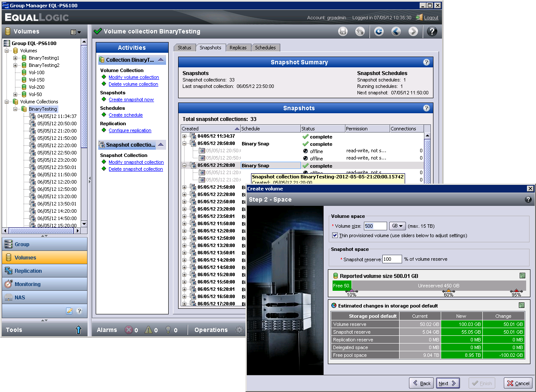Screen dimensions: 536x392
Task: Click the Delete snapshot collection link
Action: [x=136, y=169]
